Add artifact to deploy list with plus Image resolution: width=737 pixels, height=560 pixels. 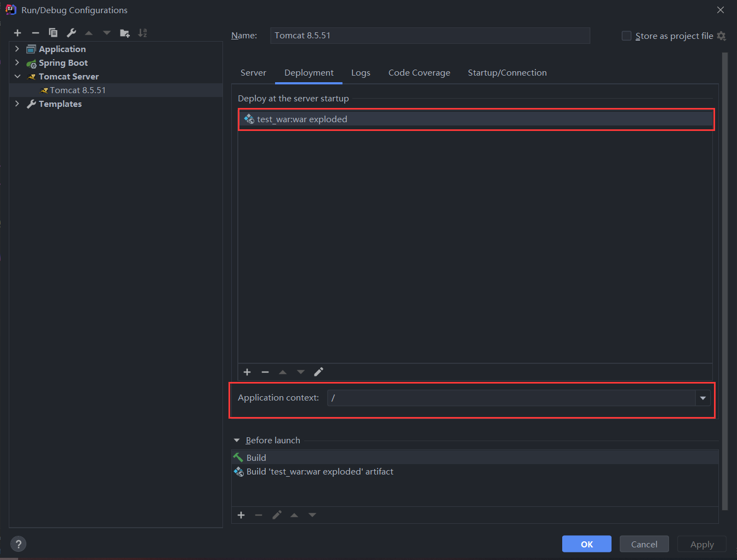[247, 372]
